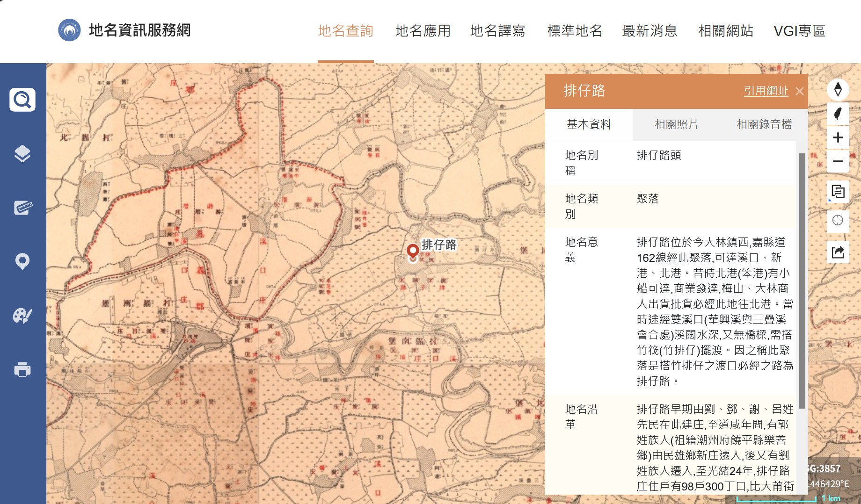Open the drawing palette tool
Image resolution: width=861 pixels, height=504 pixels.
(x=22, y=316)
